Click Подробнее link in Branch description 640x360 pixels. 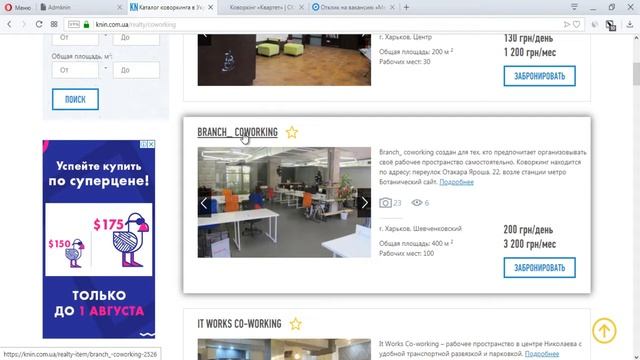point(456,182)
